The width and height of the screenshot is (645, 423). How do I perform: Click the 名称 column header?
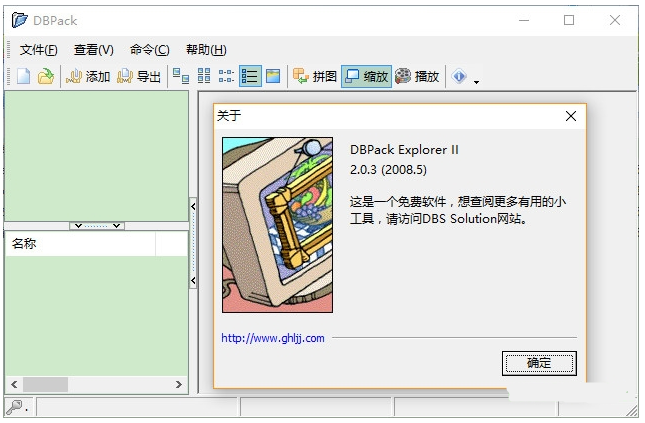80,244
